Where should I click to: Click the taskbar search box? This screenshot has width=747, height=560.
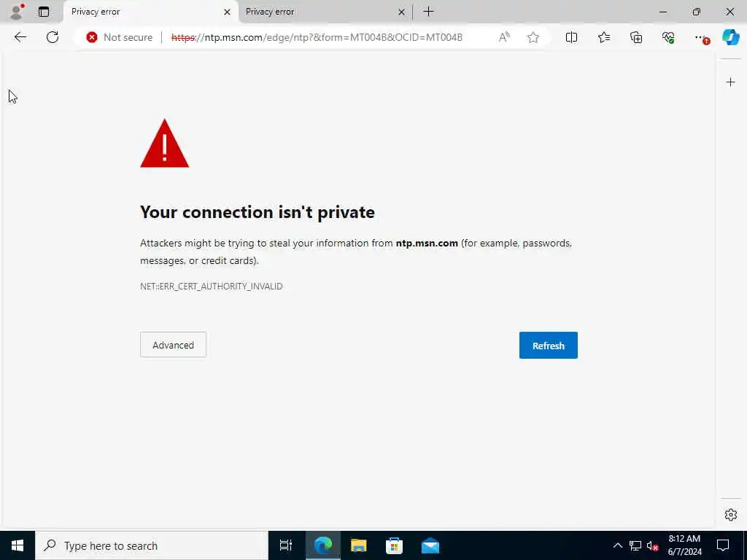[x=152, y=545]
